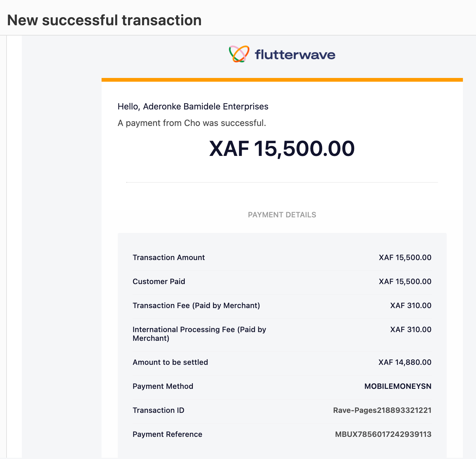Click the settled amount XAF 14,880.00
Viewport: 476px width, 459px height.
(405, 362)
